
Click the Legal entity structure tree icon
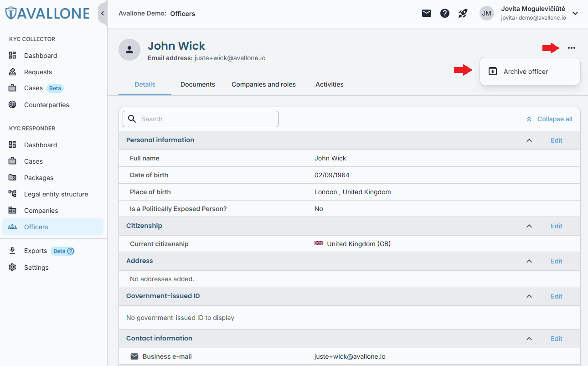click(13, 194)
